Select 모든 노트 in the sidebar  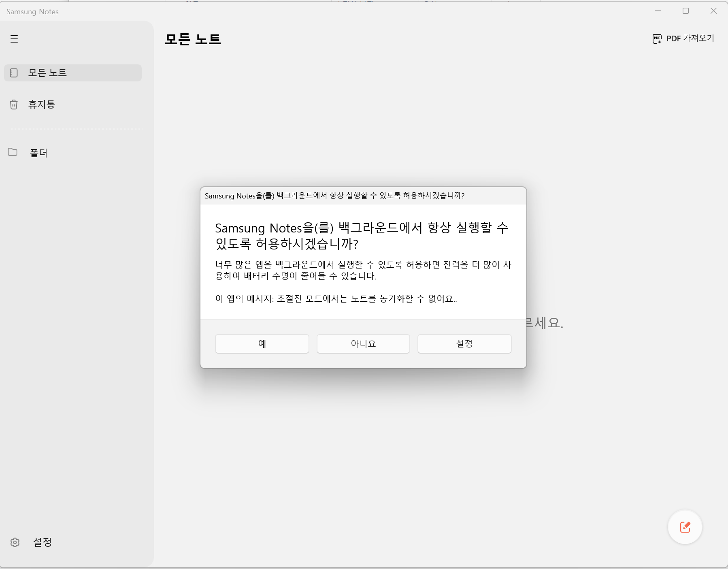(x=73, y=73)
